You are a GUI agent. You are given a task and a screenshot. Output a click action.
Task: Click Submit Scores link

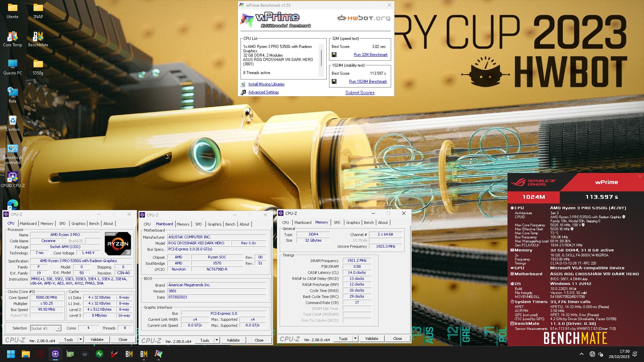click(x=360, y=93)
